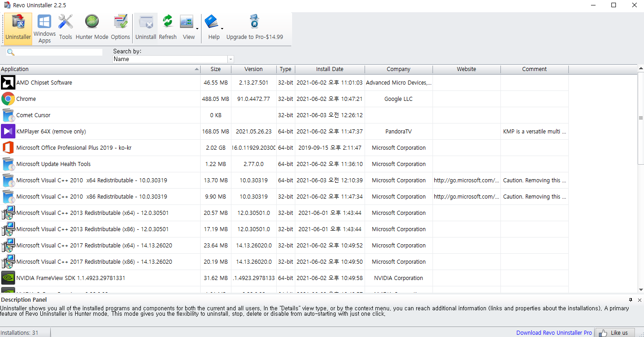
Task: Sort list by Size column header
Action: (216, 69)
